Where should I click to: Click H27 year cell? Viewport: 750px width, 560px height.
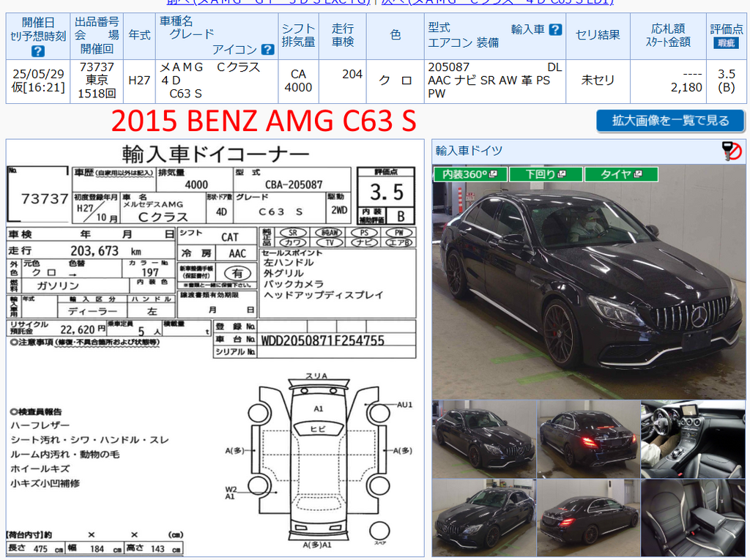(139, 81)
